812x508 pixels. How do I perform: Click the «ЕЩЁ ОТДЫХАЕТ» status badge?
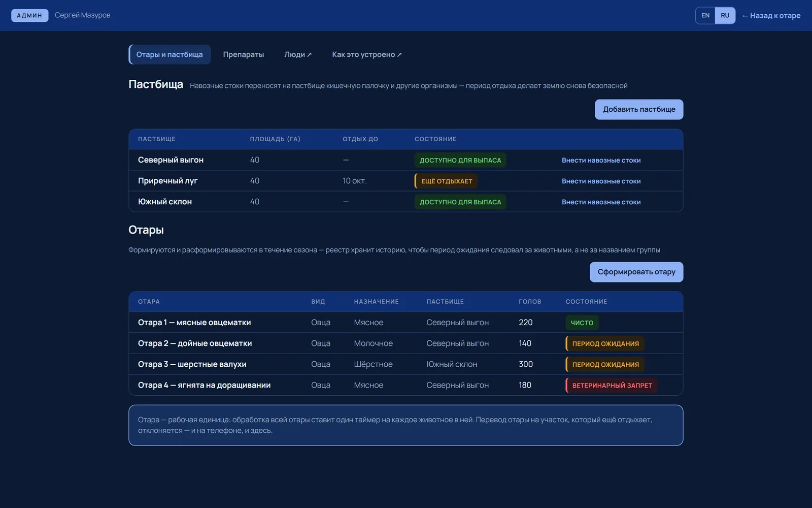(446, 181)
